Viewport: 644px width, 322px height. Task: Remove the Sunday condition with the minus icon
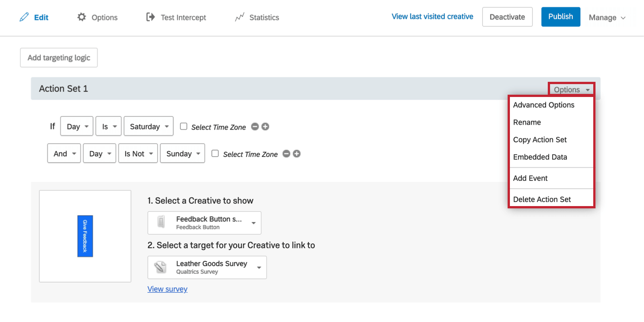[x=286, y=154]
